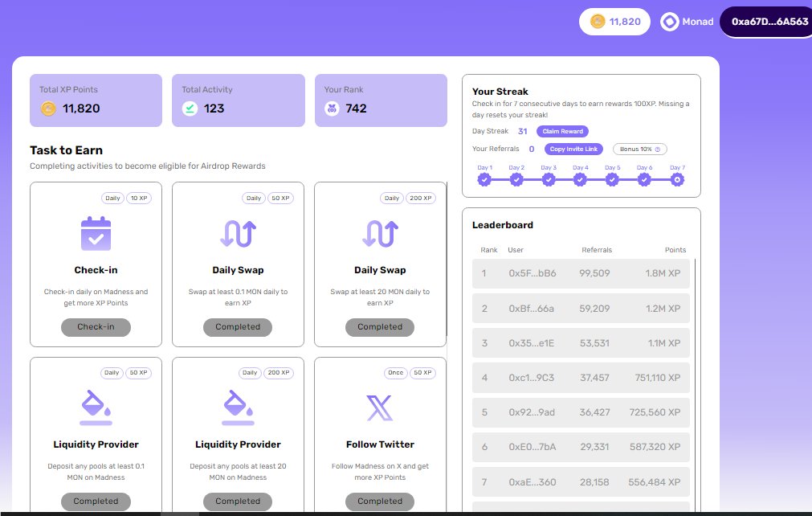Click the 1.8M XP points value

coord(663,273)
